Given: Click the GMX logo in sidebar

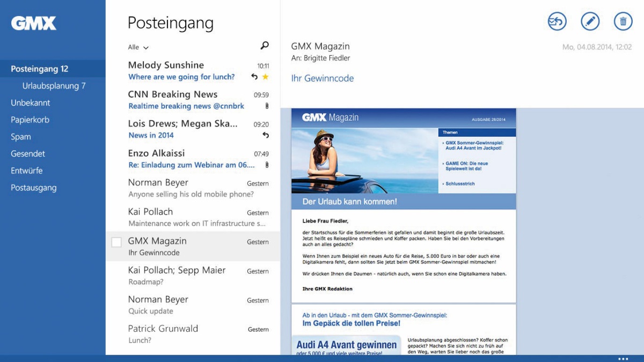Looking at the screenshot, I should point(33,23).
